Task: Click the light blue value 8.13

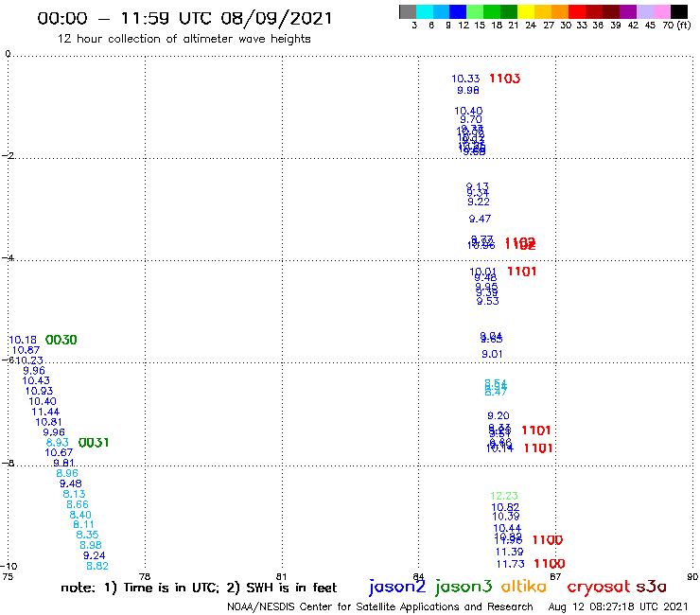Action: 74,495
